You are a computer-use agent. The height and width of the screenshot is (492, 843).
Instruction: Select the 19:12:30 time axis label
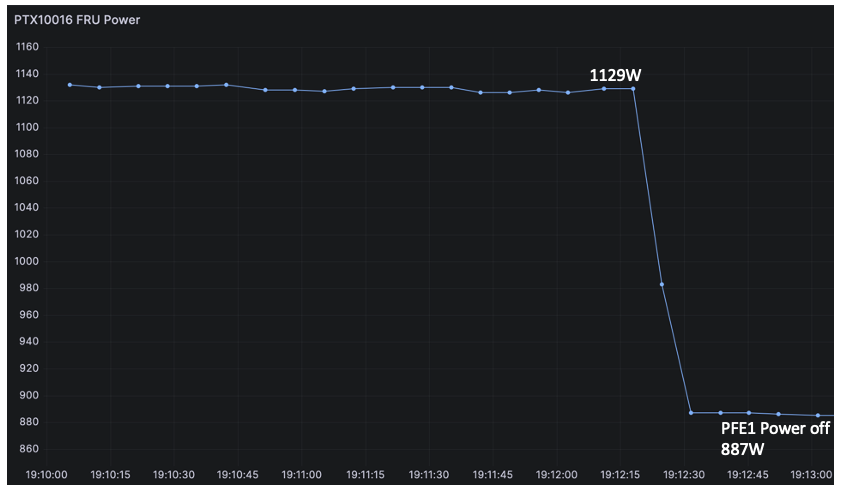coord(684,475)
